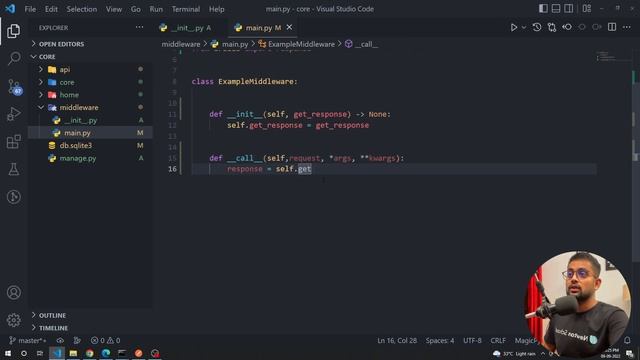The width and height of the screenshot is (640, 360).
Task: Expand the core folder
Action: coord(67,82)
